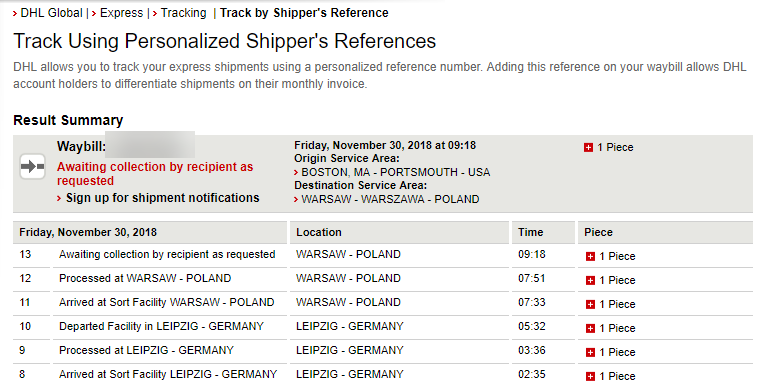The height and width of the screenshot is (383, 759).
Task: Expand piece details for row 13
Action: point(590,257)
